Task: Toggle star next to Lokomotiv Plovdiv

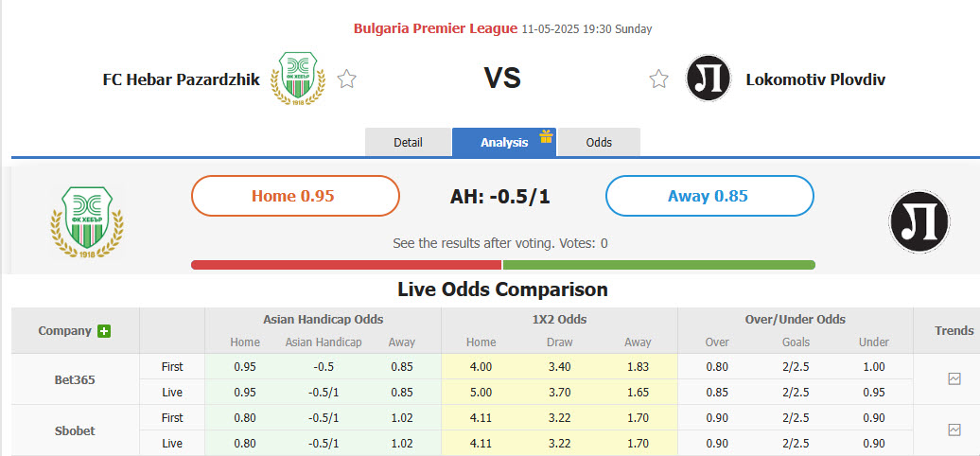Action: pyautogui.click(x=659, y=79)
